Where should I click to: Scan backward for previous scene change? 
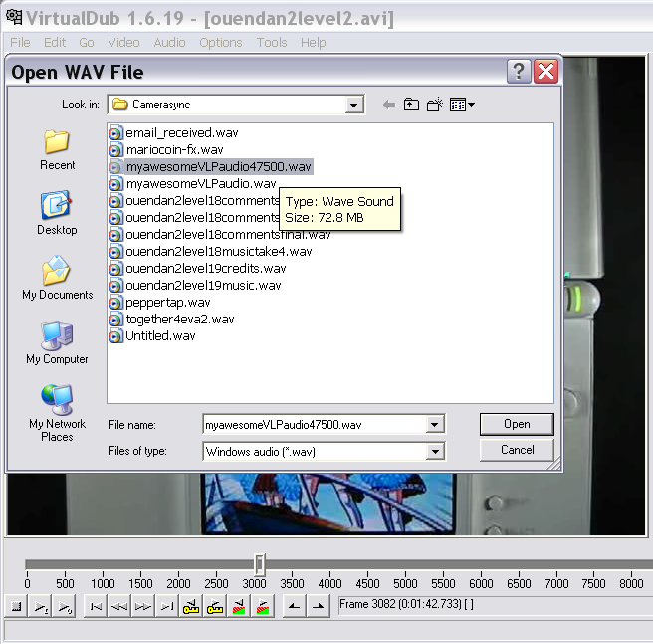pyautogui.click(x=238, y=606)
